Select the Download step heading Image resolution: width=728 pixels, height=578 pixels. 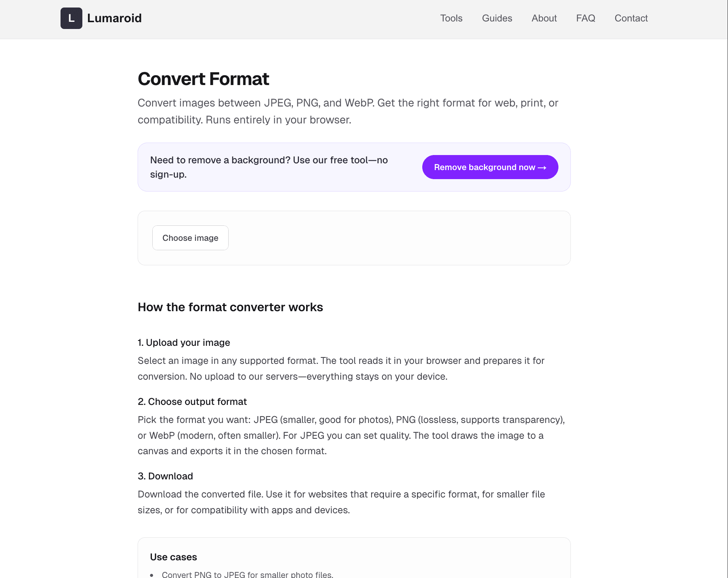click(165, 476)
